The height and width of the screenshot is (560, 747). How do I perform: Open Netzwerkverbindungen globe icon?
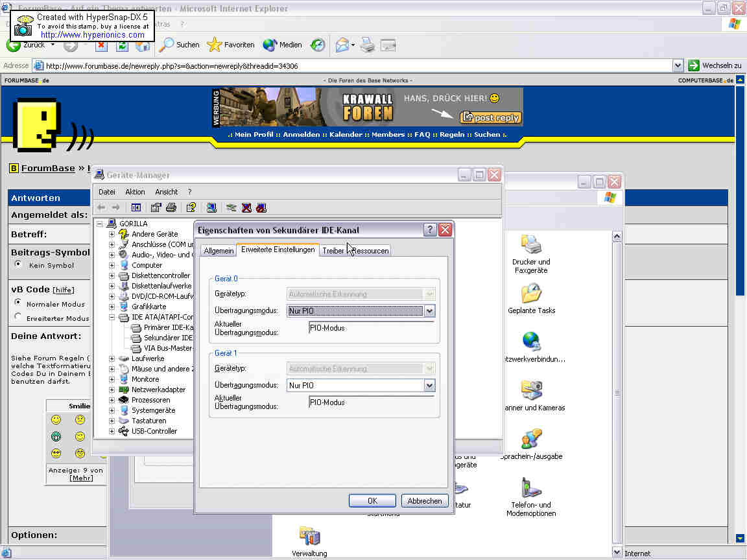coord(532,347)
